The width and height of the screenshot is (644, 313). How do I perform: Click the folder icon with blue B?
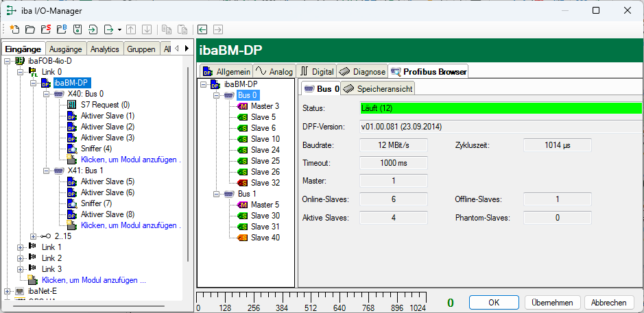click(x=62, y=29)
